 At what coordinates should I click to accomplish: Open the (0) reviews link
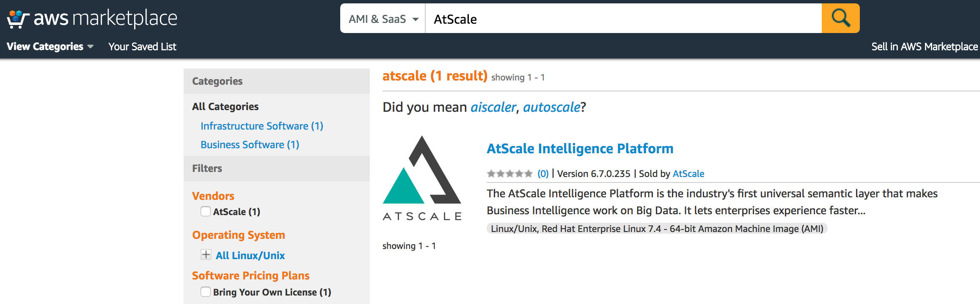(x=543, y=174)
